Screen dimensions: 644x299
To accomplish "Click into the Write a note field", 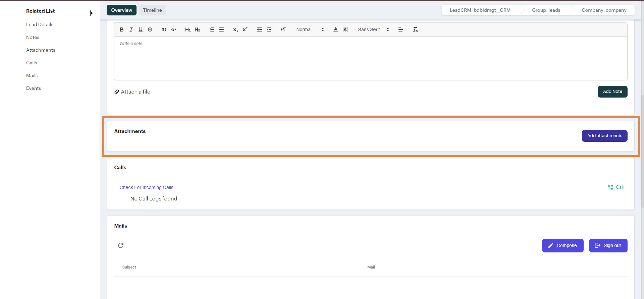I will (371, 58).
